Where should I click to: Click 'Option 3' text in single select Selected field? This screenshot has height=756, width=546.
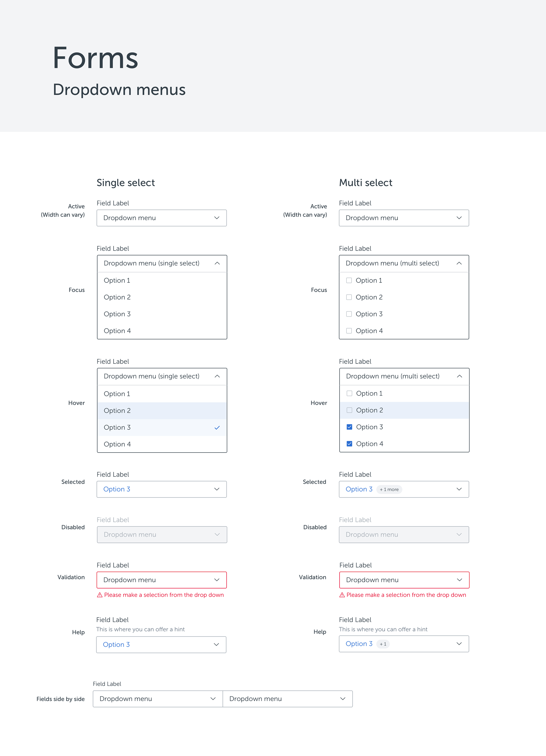(x=117, y=489)
